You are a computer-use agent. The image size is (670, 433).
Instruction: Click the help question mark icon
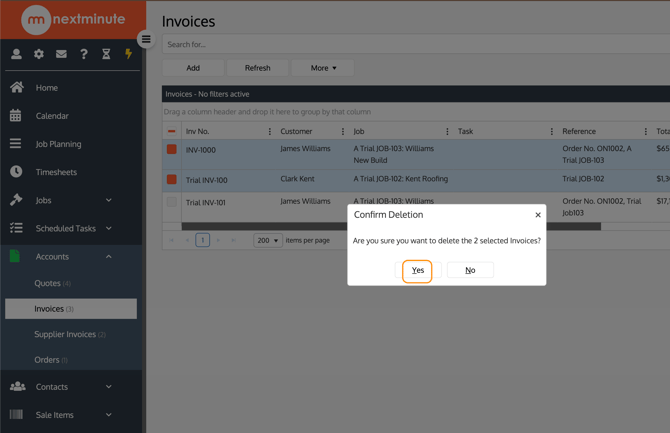(84, 54)
